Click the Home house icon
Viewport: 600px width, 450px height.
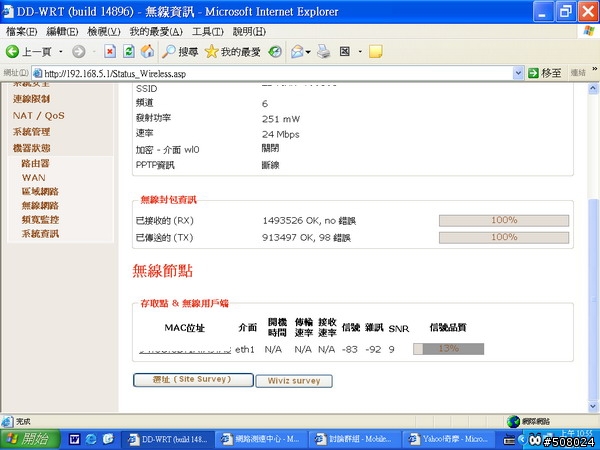point(147,51)
